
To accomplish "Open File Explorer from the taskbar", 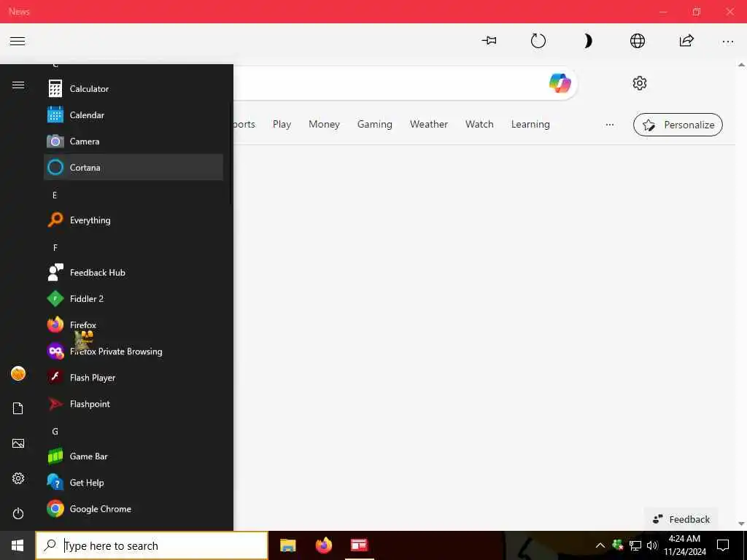I will pyautogui.click(x=287, y=545).
